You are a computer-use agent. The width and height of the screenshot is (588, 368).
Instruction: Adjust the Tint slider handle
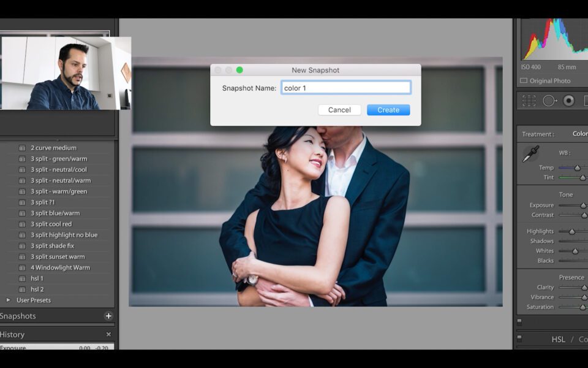pyautogui.click(x=582, y=178)
